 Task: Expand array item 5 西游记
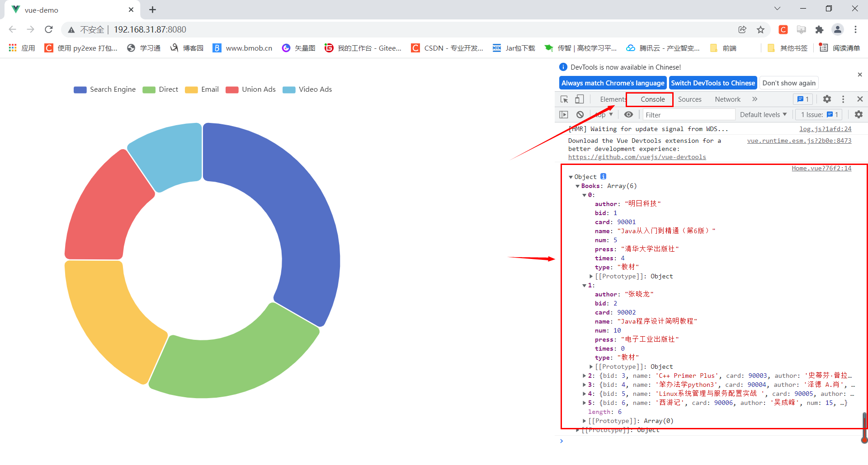(x=584, y=403)
